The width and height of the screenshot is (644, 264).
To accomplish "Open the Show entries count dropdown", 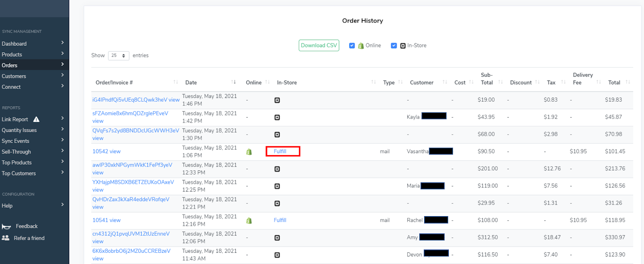I will (x=118, y=55).
